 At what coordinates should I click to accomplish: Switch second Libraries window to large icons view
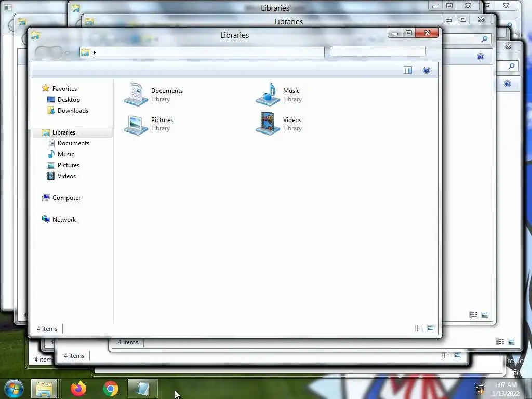[485, 315]
